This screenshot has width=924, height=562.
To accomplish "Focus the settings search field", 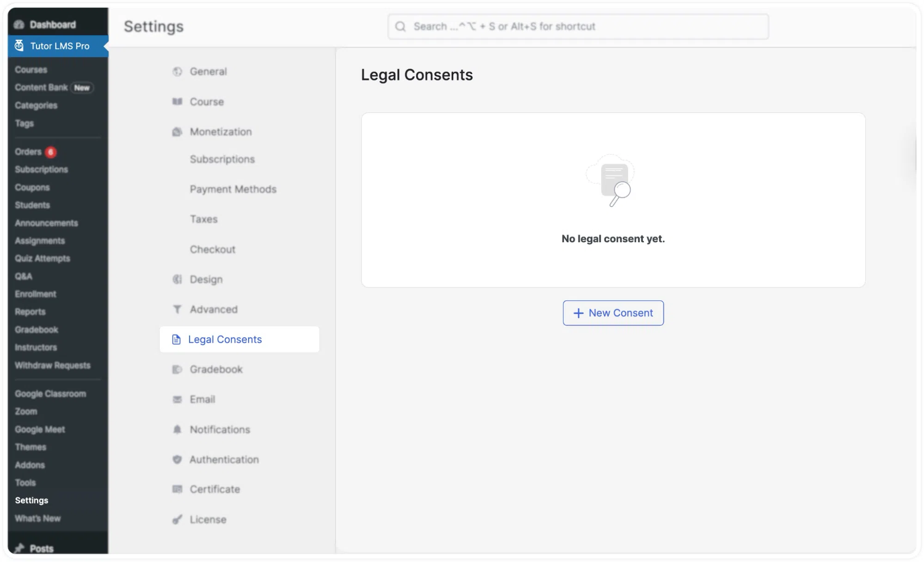I will pyautogui.click(x=578, y=26).
